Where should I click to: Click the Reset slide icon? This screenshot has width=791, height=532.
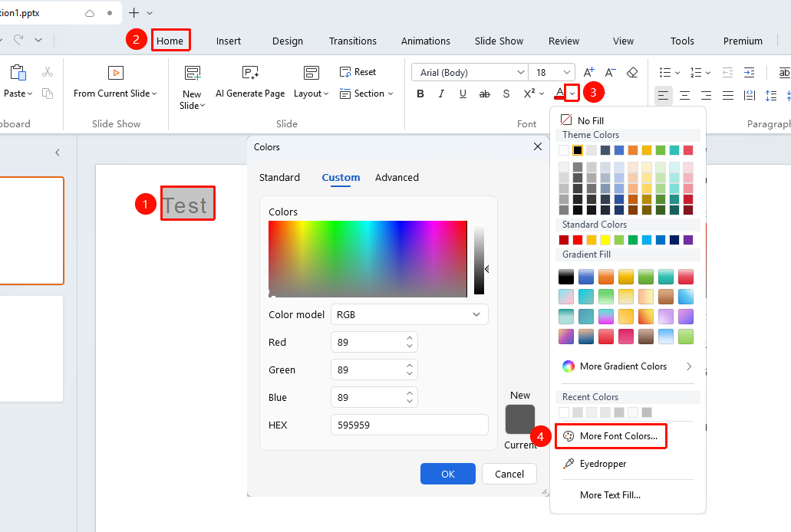tap(345, 72)
